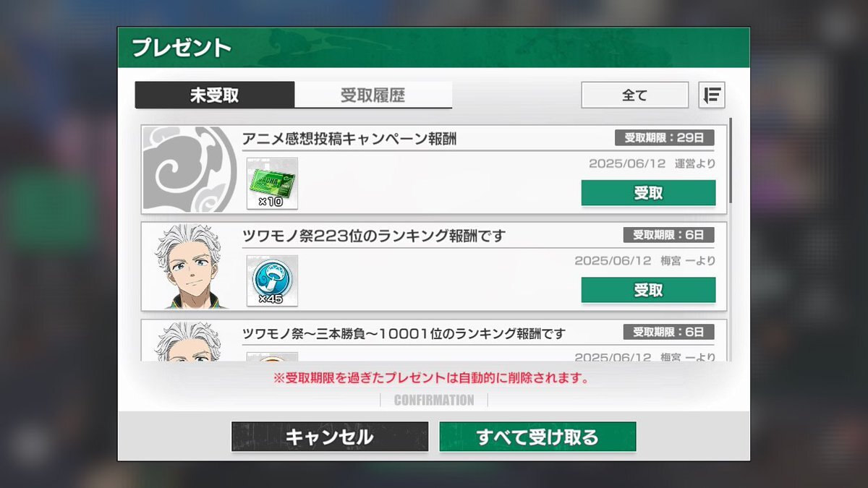The image size is (868, 488).
Task: Click the 受取期限：6日 badge on the 223位 reward
Action: 669,234
